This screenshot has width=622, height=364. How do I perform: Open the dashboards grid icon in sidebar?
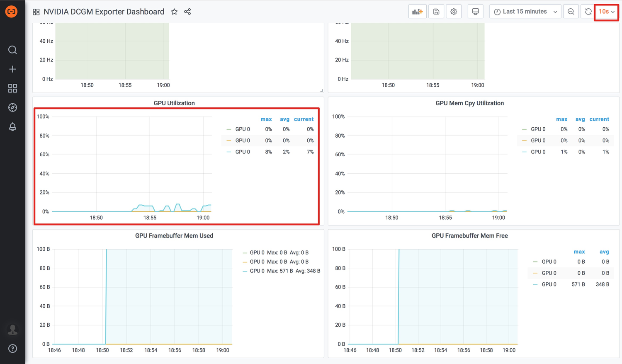click(x=12, y=88)
